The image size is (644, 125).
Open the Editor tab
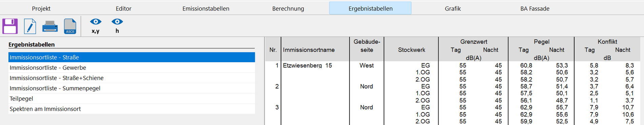[123, 8]
